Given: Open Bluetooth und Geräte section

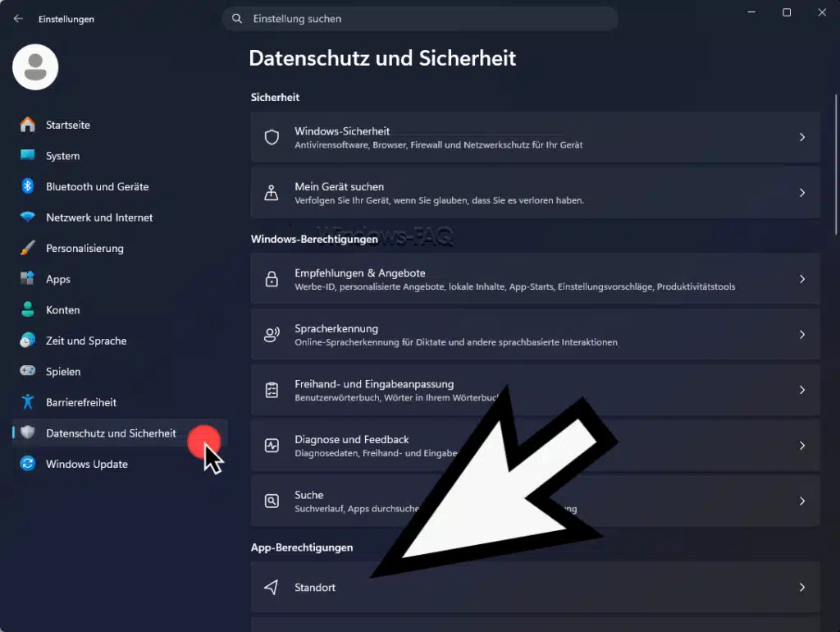Looking at the screenshot, I should (120, 186).
